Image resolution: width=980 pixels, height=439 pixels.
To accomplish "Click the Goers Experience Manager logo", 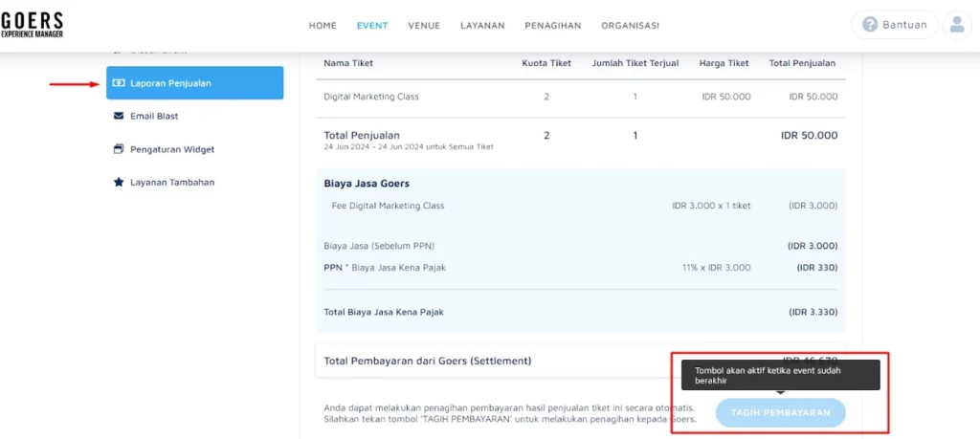I will pyautogui.click(x=32, y=25).
